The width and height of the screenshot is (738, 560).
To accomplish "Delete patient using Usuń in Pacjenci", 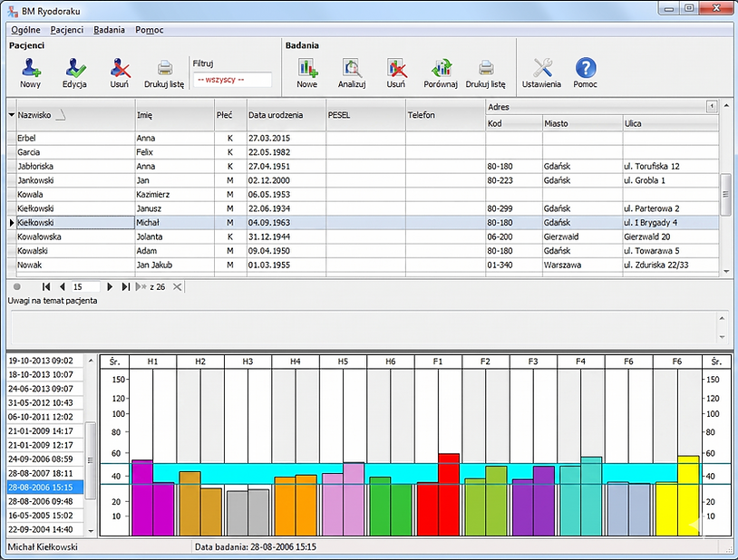I will (x=120, y=72).
